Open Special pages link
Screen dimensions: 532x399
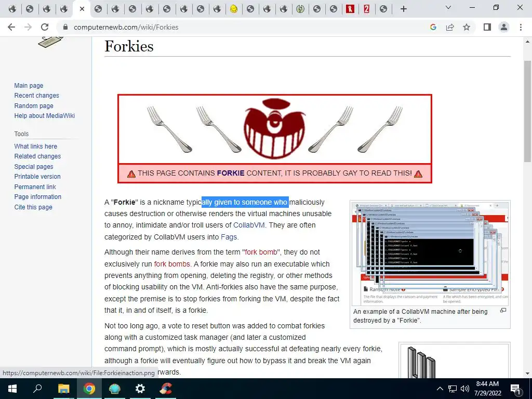34,167
